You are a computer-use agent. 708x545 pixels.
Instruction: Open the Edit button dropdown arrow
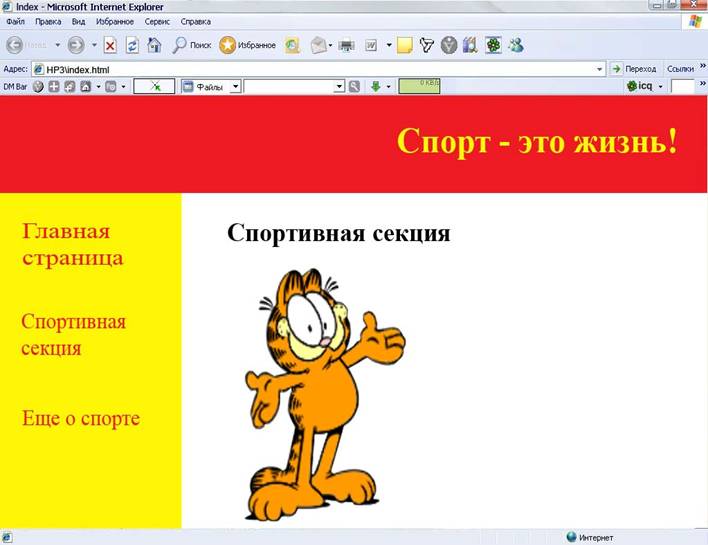(389, 45)
